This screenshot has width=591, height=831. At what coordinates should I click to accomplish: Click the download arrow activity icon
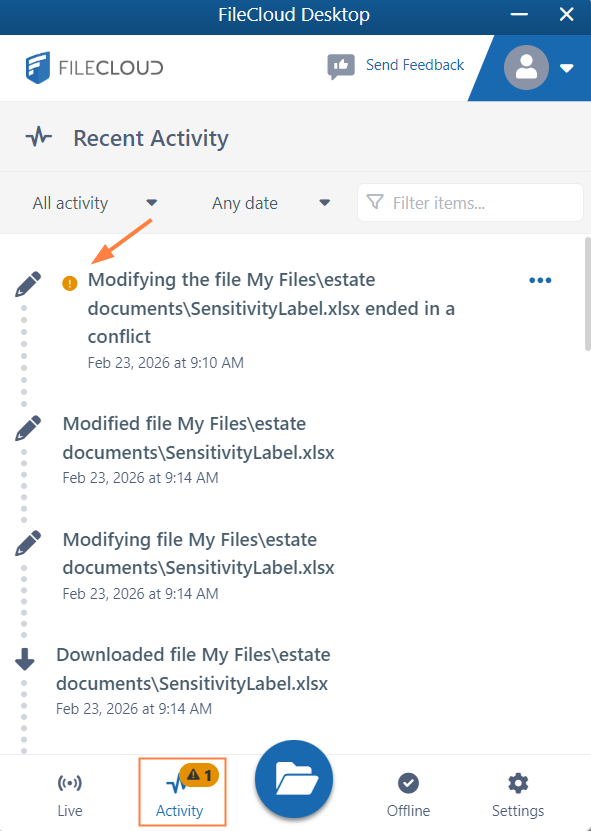tap(24, 660)
